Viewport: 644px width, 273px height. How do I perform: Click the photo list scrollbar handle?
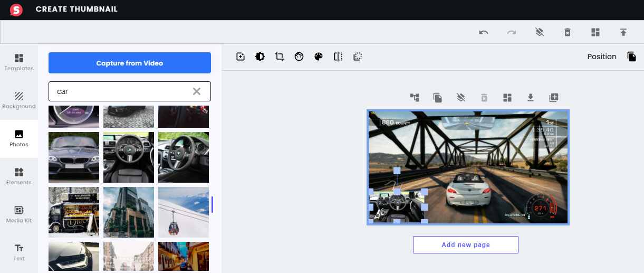212,205
